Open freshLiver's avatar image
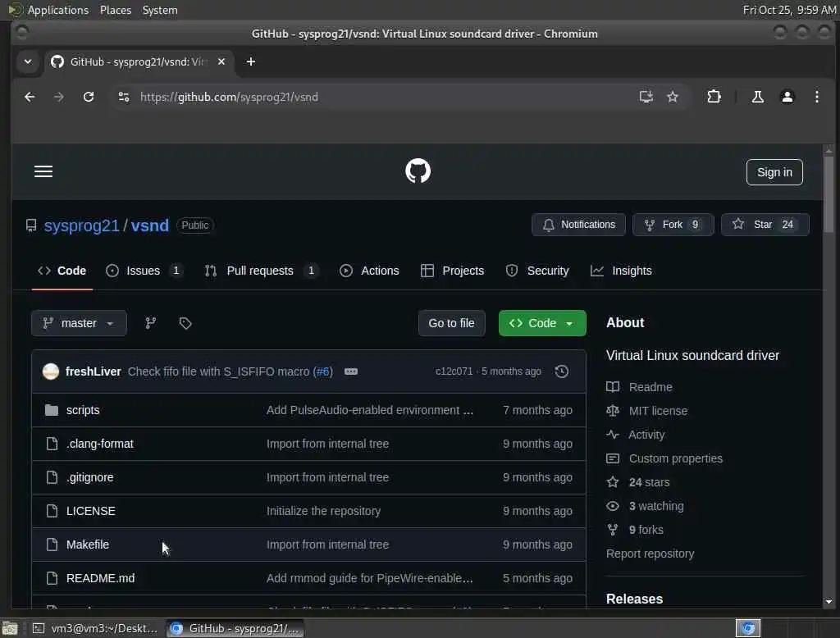Image resolution: width=840 pixels, height=638 pixels. point(51,371)
